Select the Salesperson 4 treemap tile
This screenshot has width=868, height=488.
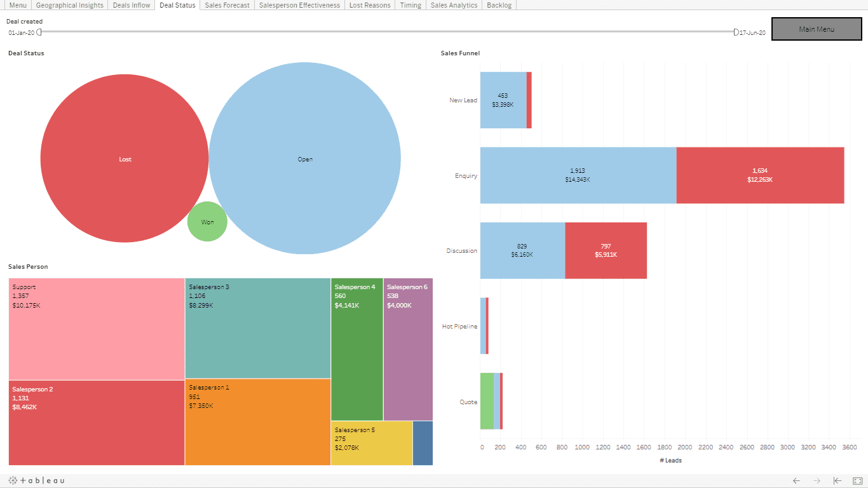[357, 349]
